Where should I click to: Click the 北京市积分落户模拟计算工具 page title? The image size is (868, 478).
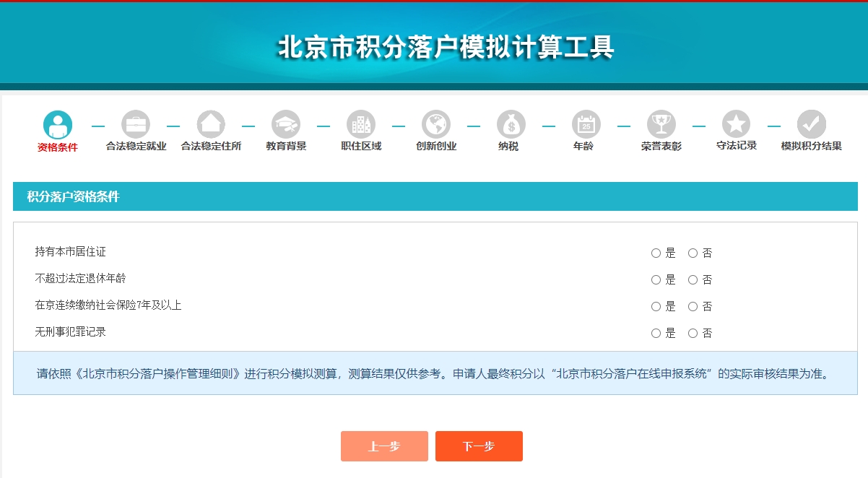click(x=446, y=48)
